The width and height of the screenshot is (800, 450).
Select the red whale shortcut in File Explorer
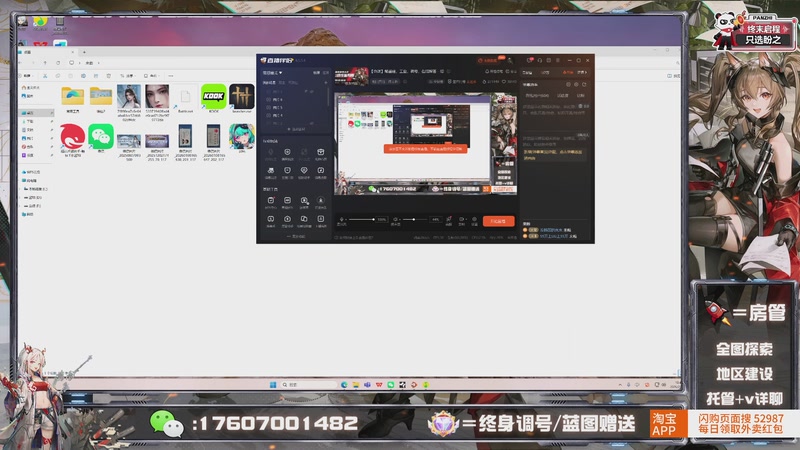[x=72, y=136]
